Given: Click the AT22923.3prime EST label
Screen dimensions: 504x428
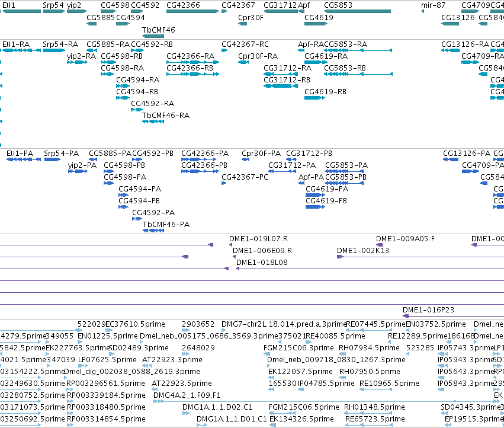Looking at the screenshot, I should tap(172, 359).
